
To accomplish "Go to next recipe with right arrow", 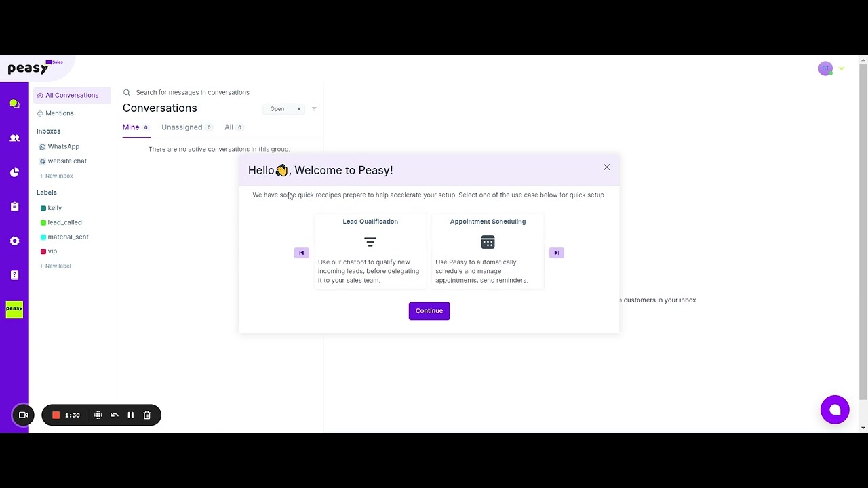I will click(x=556, y=253).
